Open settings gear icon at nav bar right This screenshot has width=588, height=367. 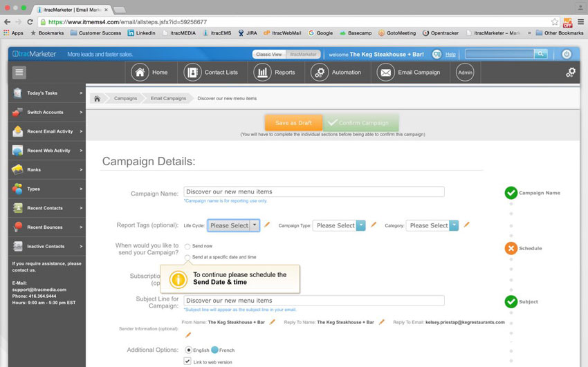[x=570, y=73]
